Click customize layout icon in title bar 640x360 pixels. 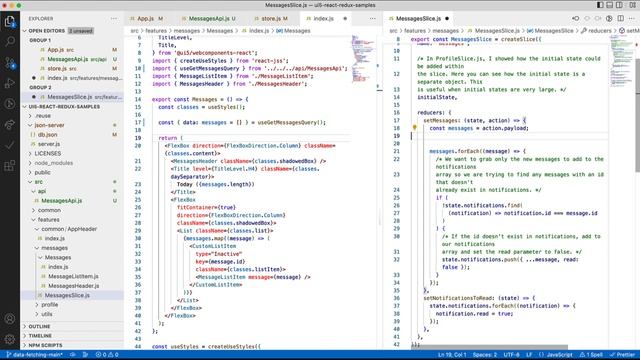(632, 5)
